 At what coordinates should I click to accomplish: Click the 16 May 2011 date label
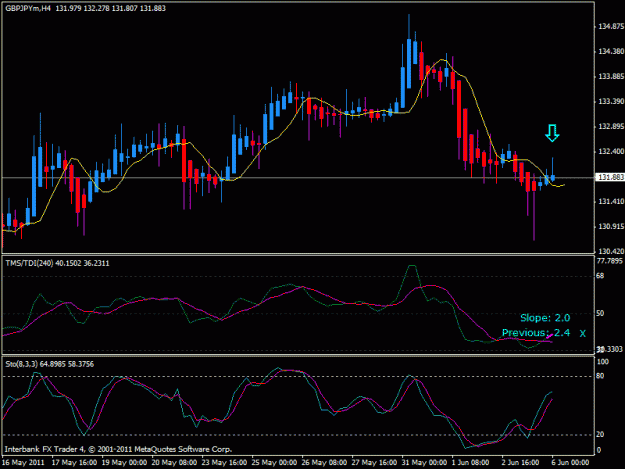coord(24,463)
